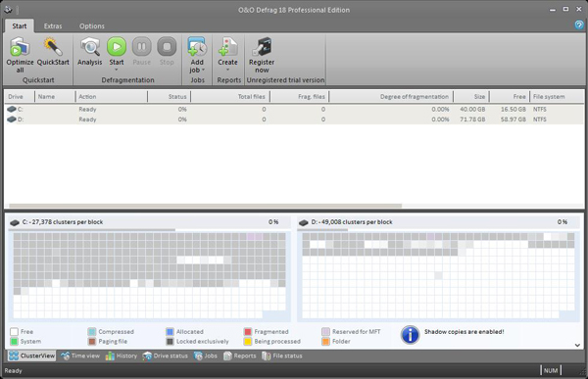588x379 pixels.
Task: Click the NUM status bar indicator
Action: click(x=551, y=370)
